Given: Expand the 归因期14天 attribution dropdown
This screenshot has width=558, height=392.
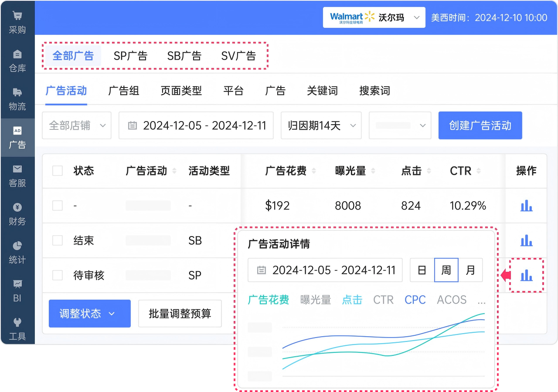Looking at the screenshot, I should click(321, 125).
